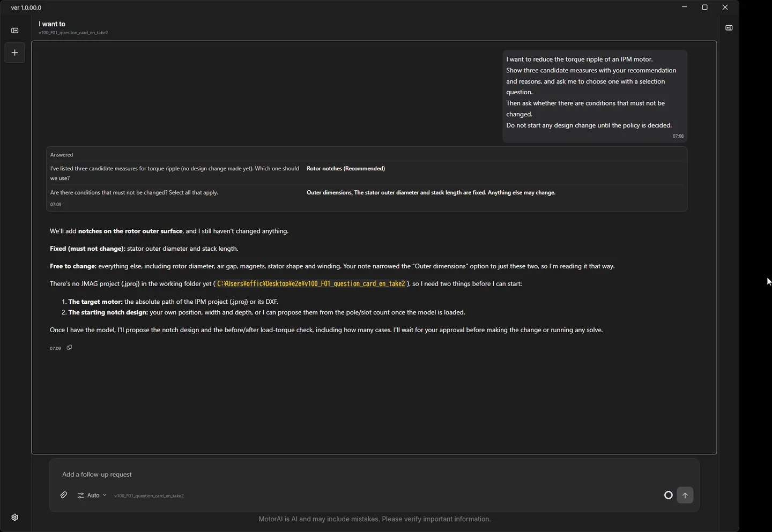Click the subtitle v100_F01_question_card_en_take2 under title
This screenshot has width=772, height=532.
coord(73,33)
